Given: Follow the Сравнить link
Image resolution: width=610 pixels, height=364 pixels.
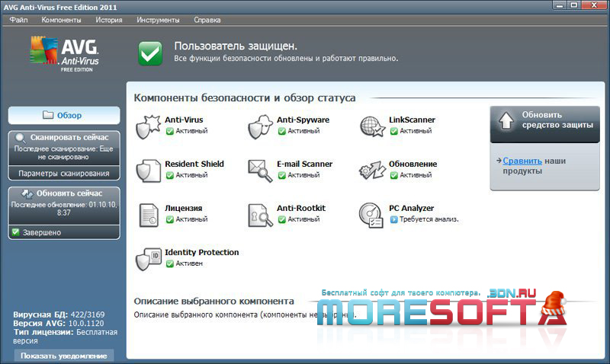Looking at the screenshot, I should (x=522, y=161).
